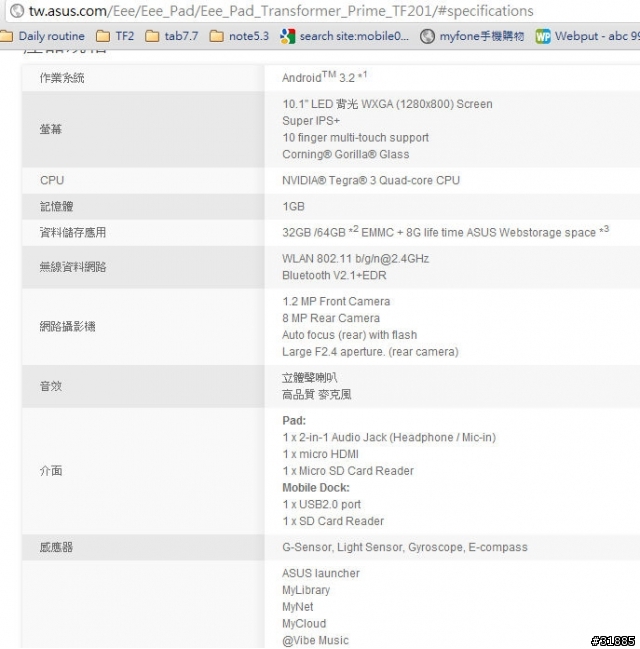Click the WLAN 802.11 b/g/n text
The image size is (640, 649).
tap(356, 259)
